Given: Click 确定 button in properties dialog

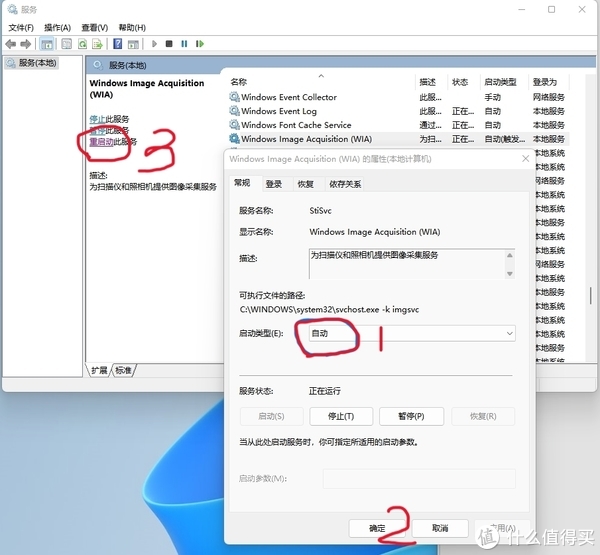Looking at the screenshot, I should coord(377,528).
